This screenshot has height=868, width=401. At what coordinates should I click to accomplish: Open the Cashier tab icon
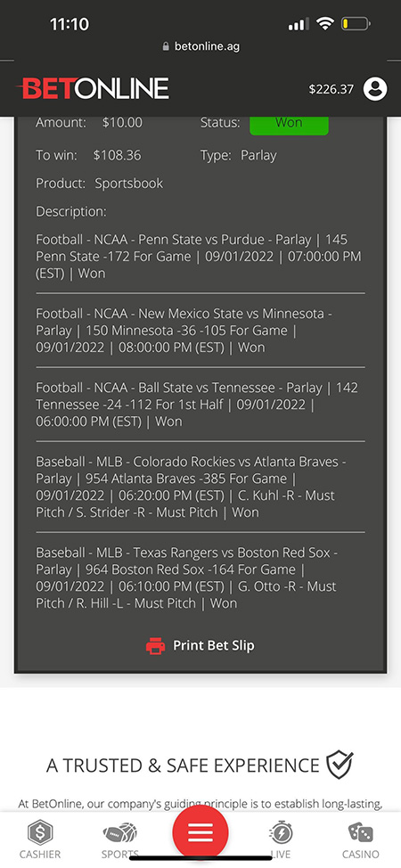[x=40, y=832]
